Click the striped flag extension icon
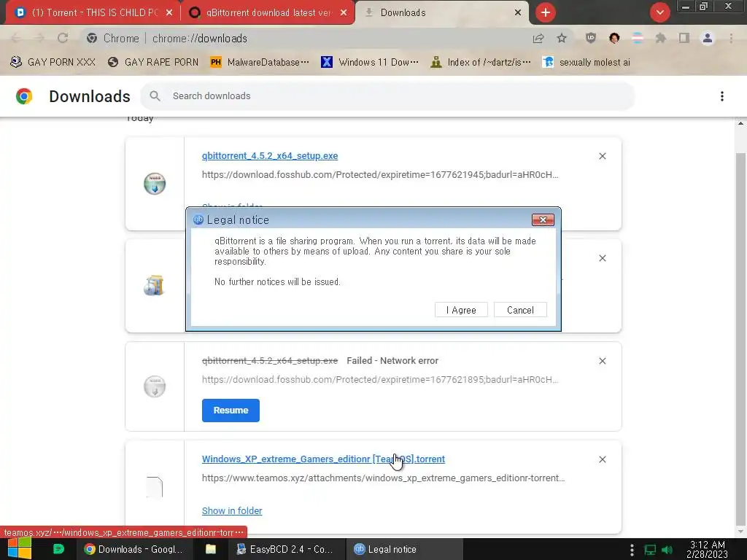747x560 pixels. (x=638, y=38)
